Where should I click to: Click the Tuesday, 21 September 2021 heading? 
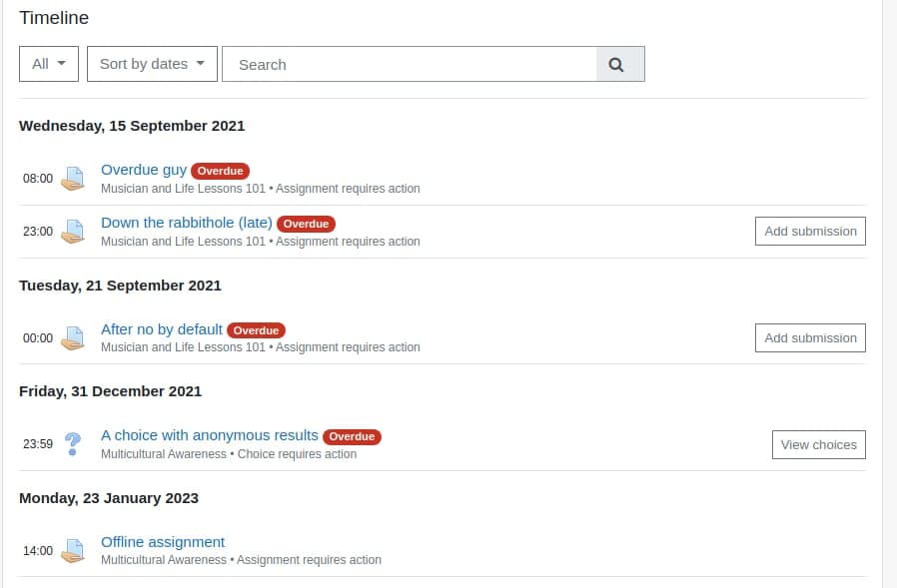(x=120, y=286)
